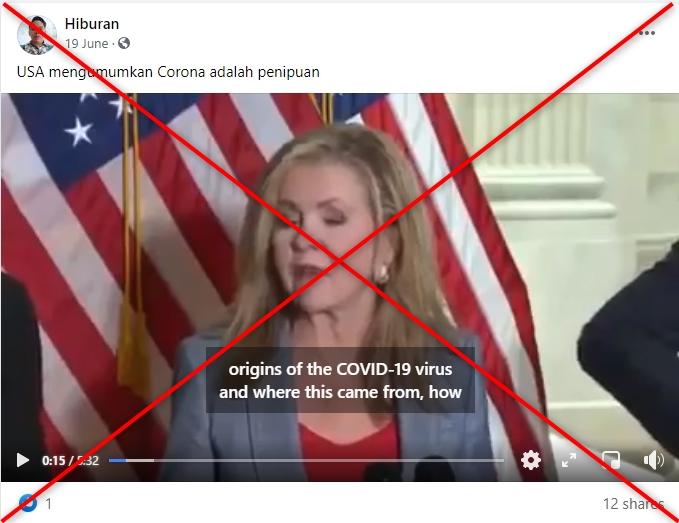Click the blue played portion of seek bar
The image size is (679, 523).
(x=117, y=461)
